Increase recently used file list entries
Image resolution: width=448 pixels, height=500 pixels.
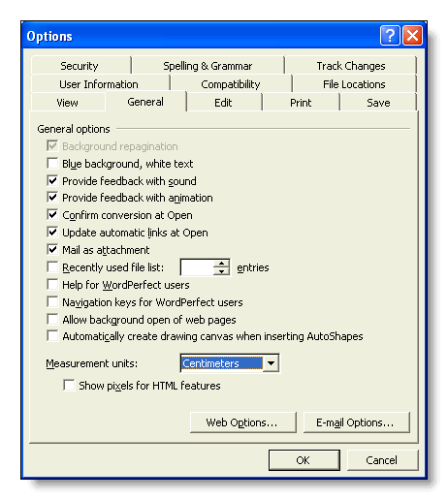pos(221,264)
